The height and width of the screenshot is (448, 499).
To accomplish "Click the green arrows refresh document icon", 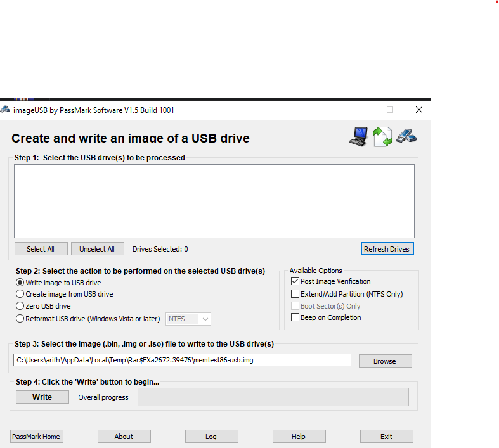I will tap(382, 137).
